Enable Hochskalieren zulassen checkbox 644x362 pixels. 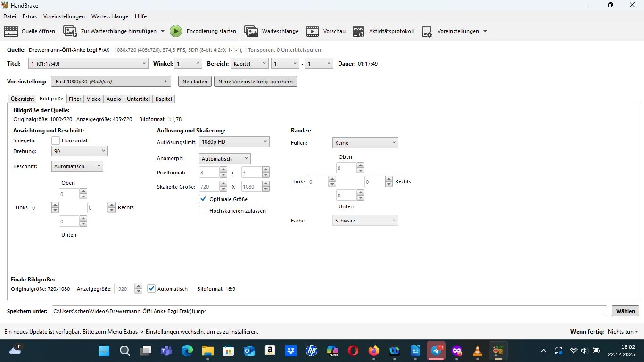coord(203,211)
